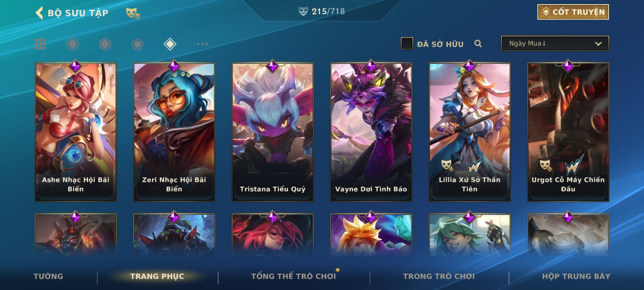Select the pentagon rarity filter icon
644x290 pixels.
(x=137, y=44)
